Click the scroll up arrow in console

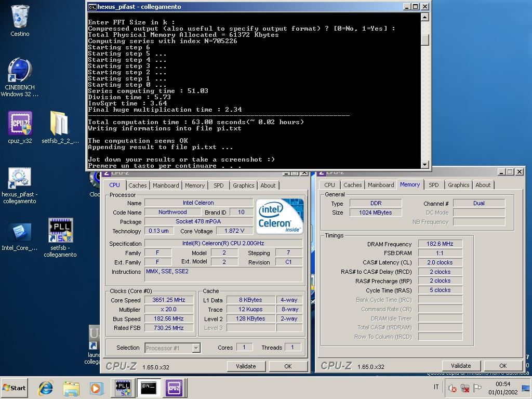[x=425, y=17]
